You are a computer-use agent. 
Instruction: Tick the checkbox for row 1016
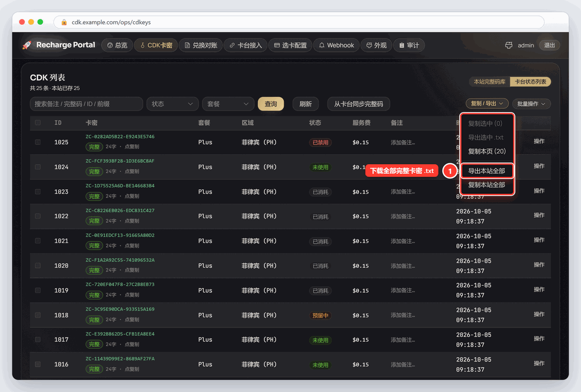[38, 364]
